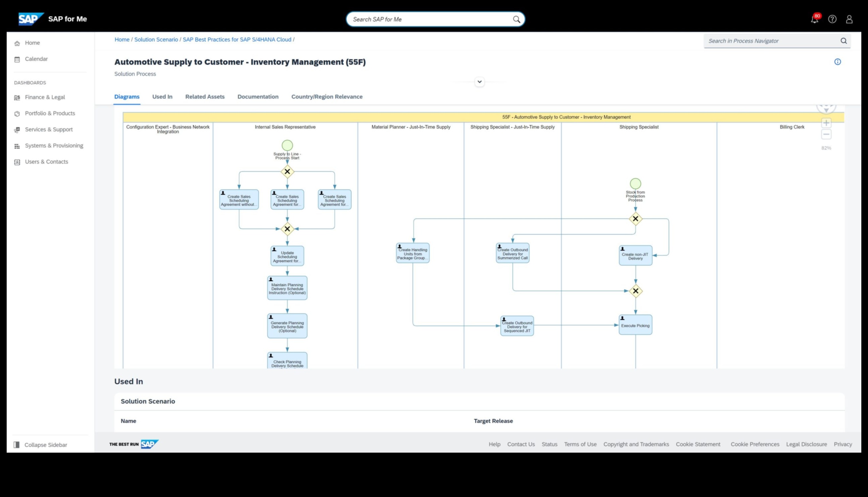Open Portfolio & Products from sidebar
Viewport: 868px width, 497px height.
17,113
